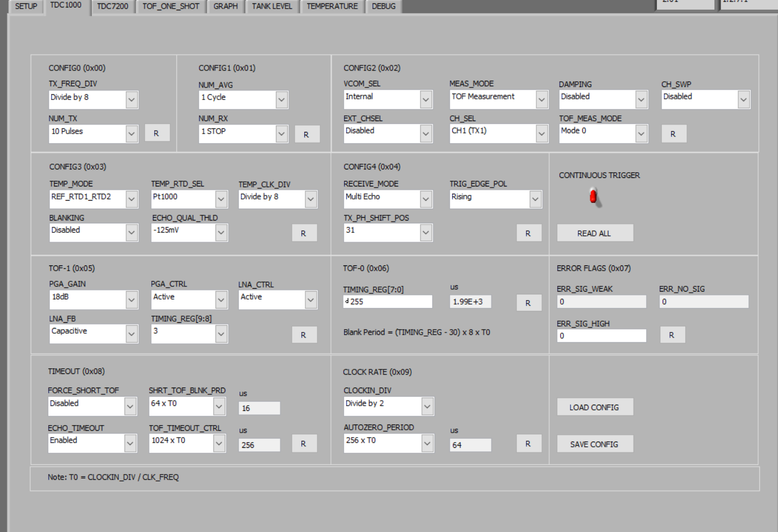Open the TX_FREQ_DIV dropdown
This screenshot has height=532, width=778.
coord(93,99)
